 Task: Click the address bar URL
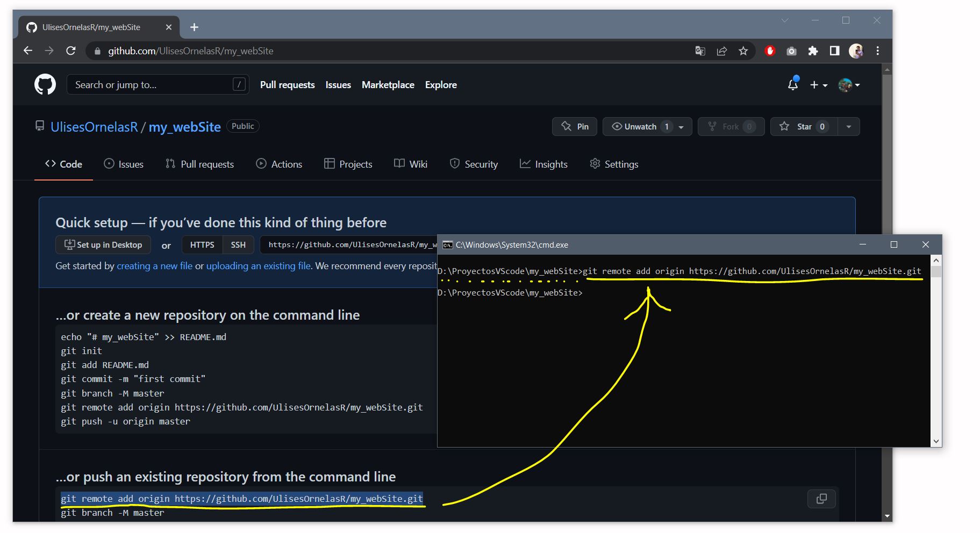pyautogui.click(x=190, y=51)
